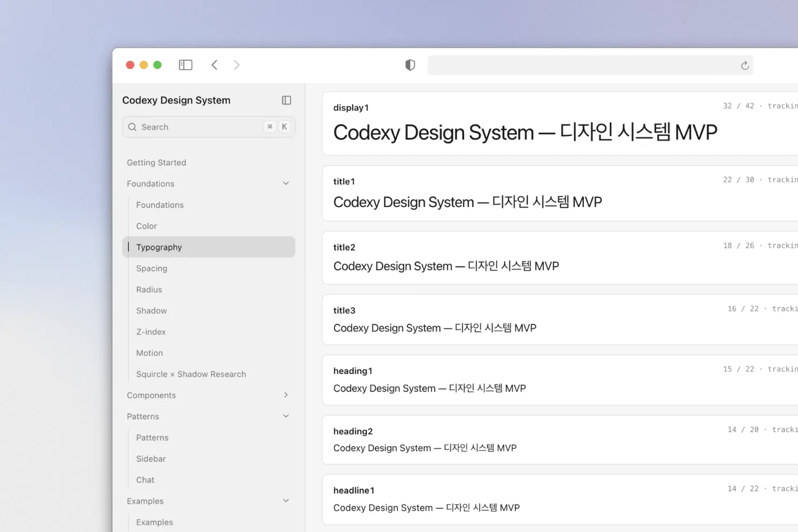This screenshot has height=532, width=798.
Task: Collapse the Codexy sidebar panel icon
Action: (286, 100)
